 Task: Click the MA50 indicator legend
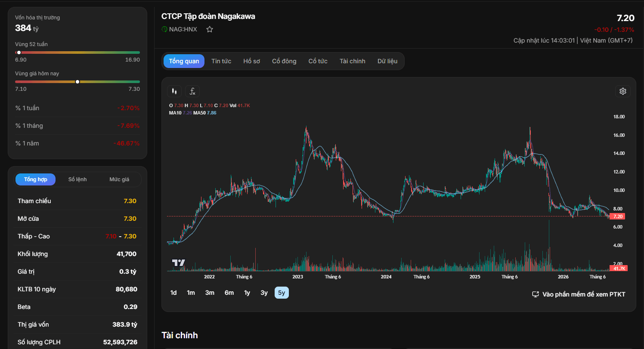tap(205, 113)
